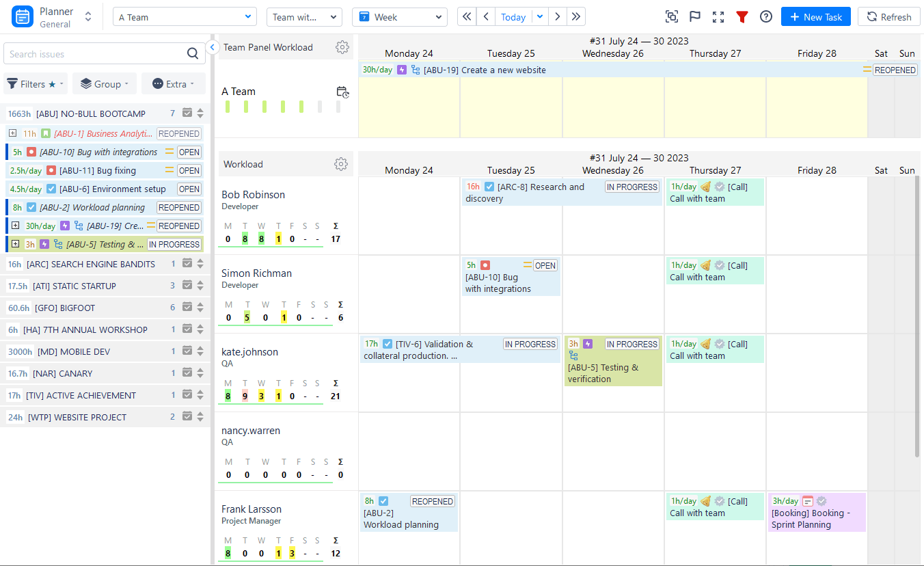Open the Week view selector dropdown
Image resolution: width=924 pixels, height=566 pixels.
point(399,16)
